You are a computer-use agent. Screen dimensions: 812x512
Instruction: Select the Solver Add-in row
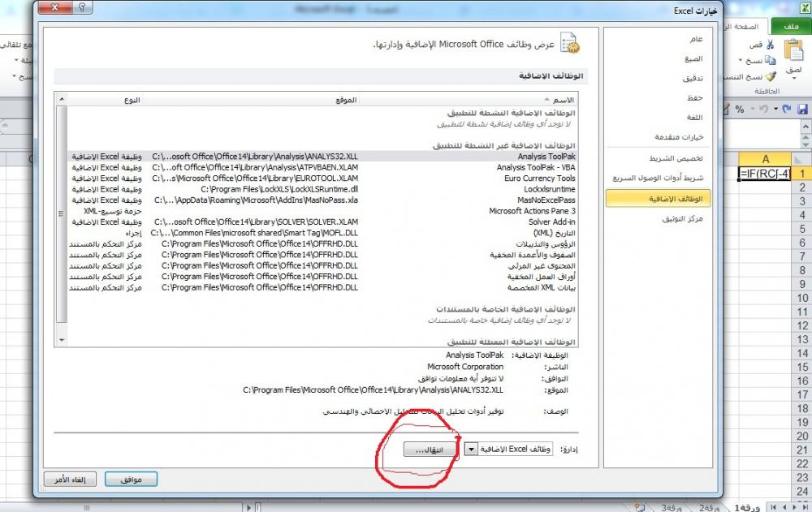(x=322, y=222)
